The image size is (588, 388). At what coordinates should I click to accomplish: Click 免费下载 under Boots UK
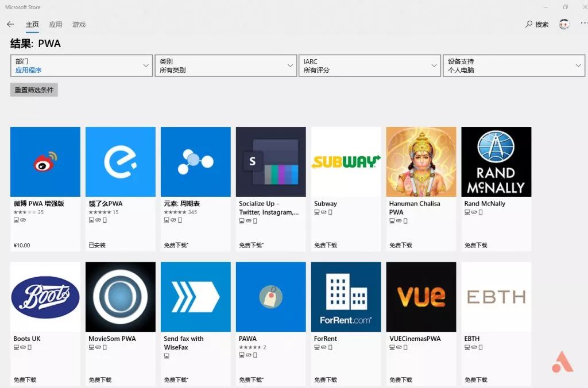[25, 380]
